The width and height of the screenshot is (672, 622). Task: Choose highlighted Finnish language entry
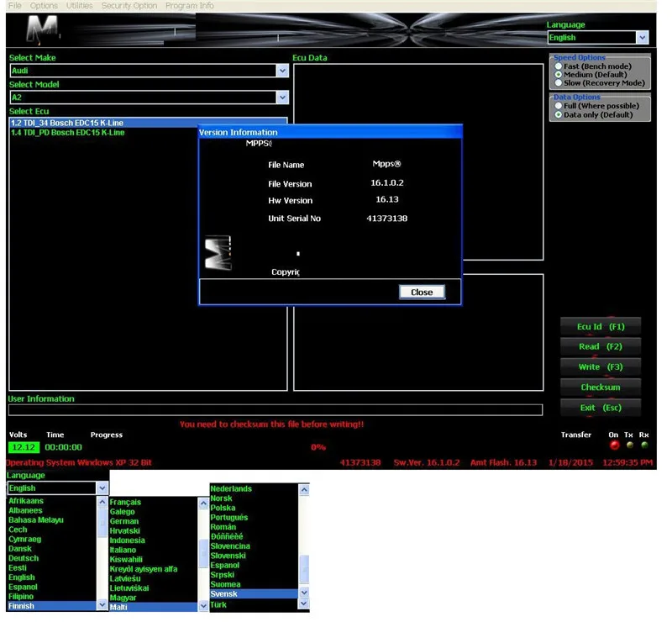click(x=52, y=606)
